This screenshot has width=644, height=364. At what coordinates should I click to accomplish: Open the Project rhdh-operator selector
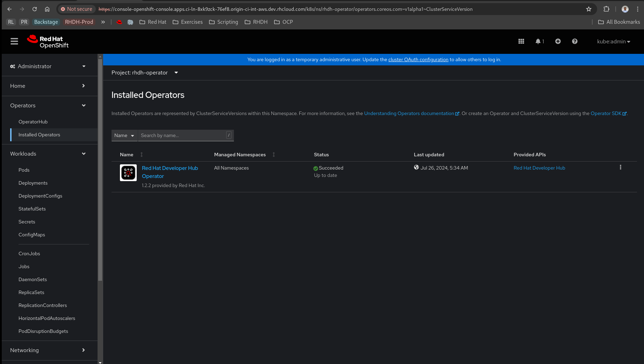(145, 73)
